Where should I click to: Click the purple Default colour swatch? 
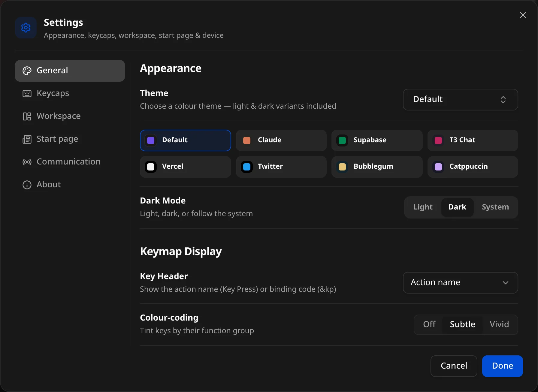[151, 140]
